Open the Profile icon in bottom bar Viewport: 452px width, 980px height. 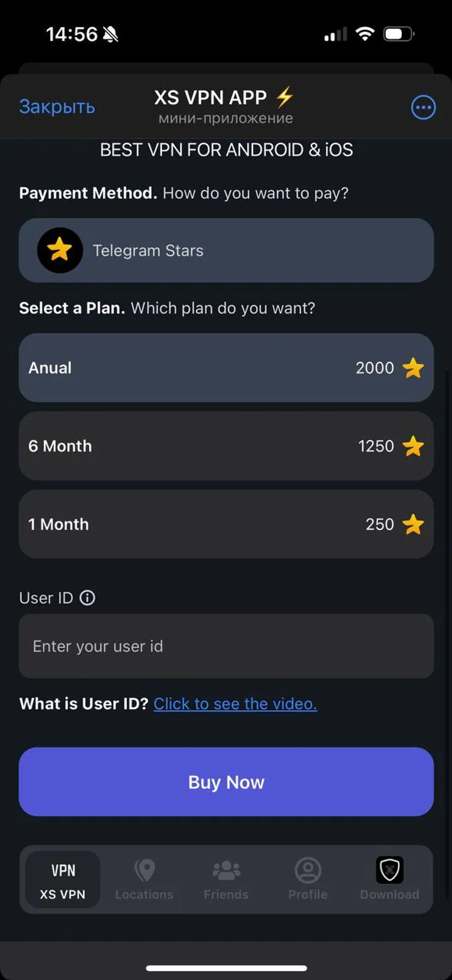coord(308,871)
